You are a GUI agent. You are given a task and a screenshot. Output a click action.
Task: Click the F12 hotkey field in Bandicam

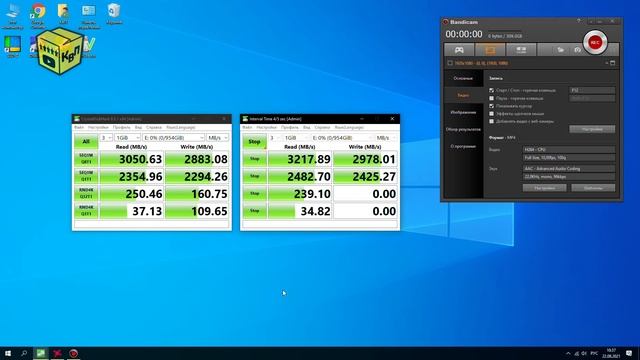592,90
